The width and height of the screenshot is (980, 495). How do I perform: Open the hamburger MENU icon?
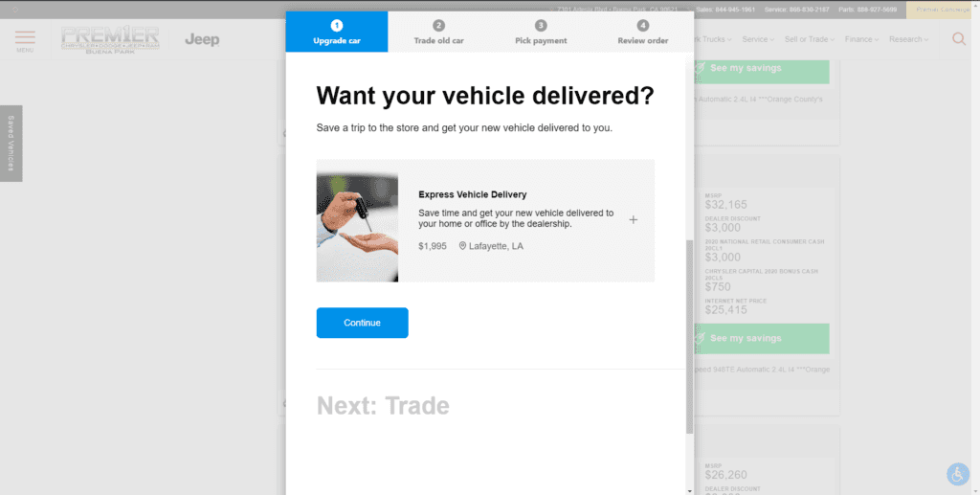[x=25, y=40]
